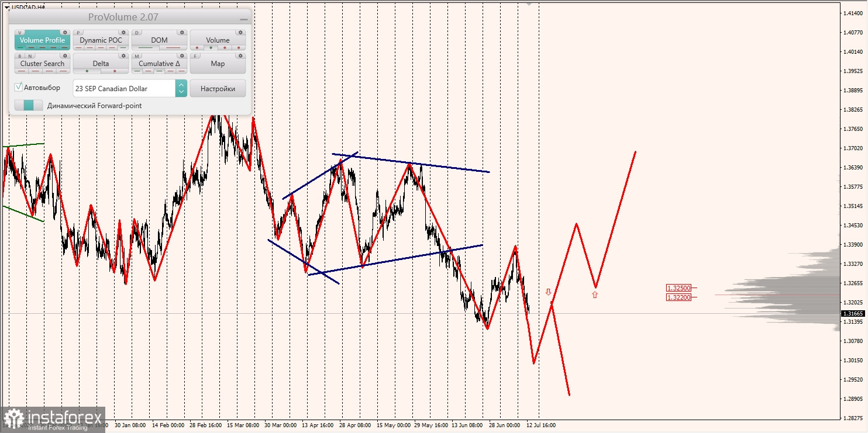Open the Map mode

[218, 64]
